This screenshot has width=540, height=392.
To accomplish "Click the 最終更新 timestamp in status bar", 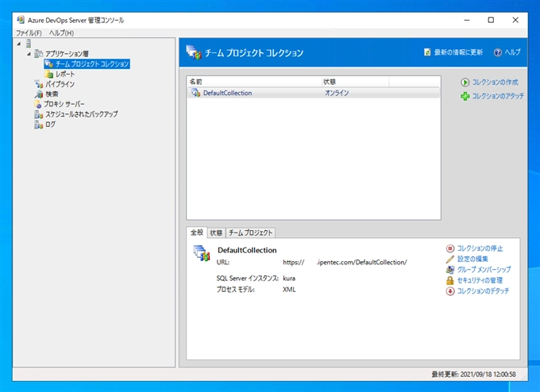I will pos(473,374).
